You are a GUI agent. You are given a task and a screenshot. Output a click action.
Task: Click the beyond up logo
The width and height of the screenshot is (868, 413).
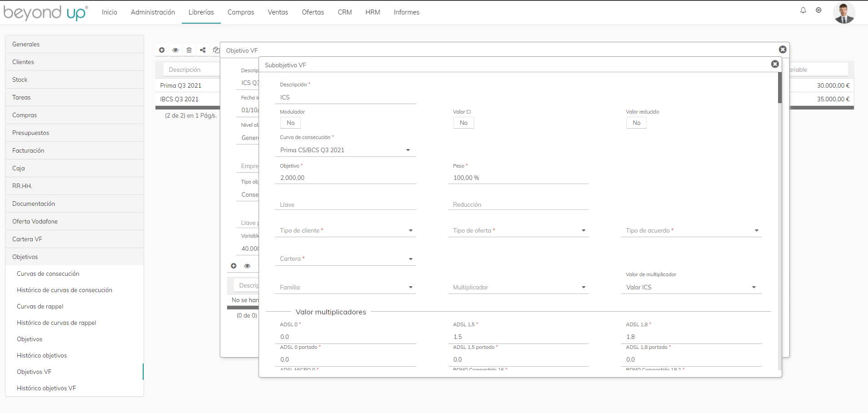point(45,13)
